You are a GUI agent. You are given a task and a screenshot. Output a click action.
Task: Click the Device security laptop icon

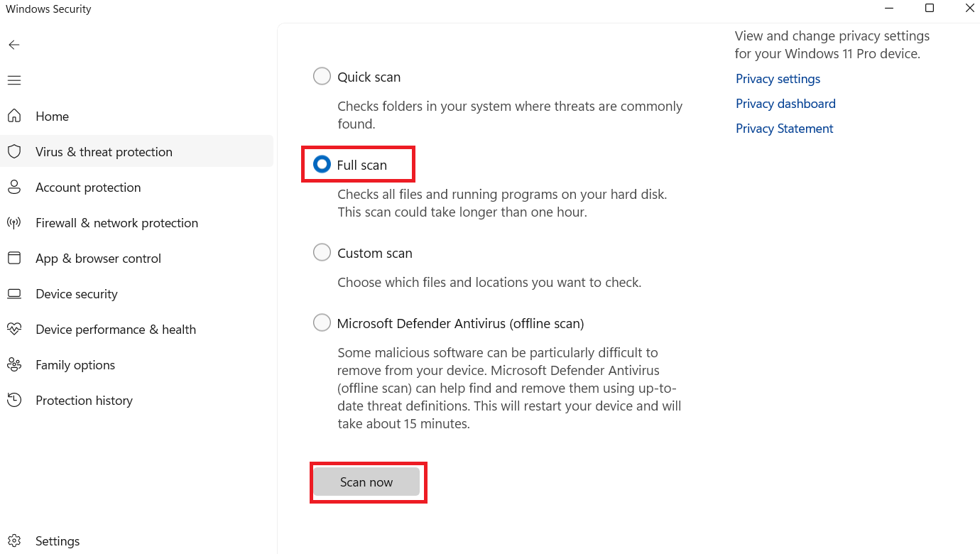click(14, 293)
